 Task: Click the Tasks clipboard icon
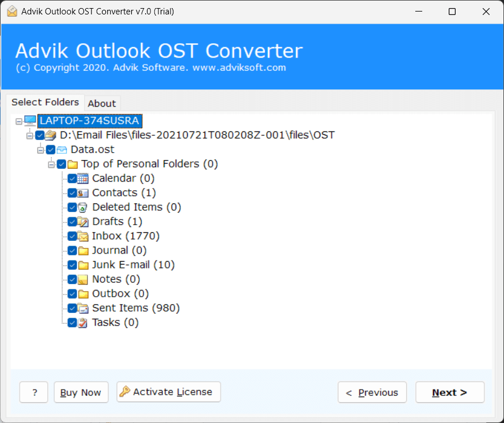(82, 323)
